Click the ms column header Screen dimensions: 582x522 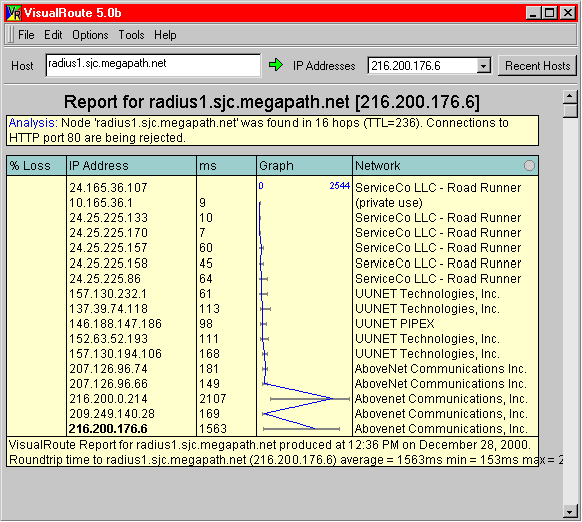click(x=226, y=166)
